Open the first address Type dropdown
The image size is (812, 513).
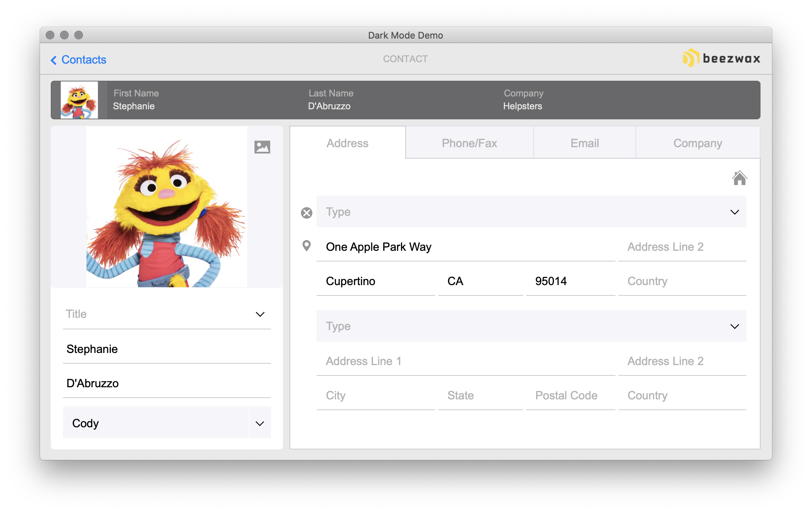tap(531, 212)
